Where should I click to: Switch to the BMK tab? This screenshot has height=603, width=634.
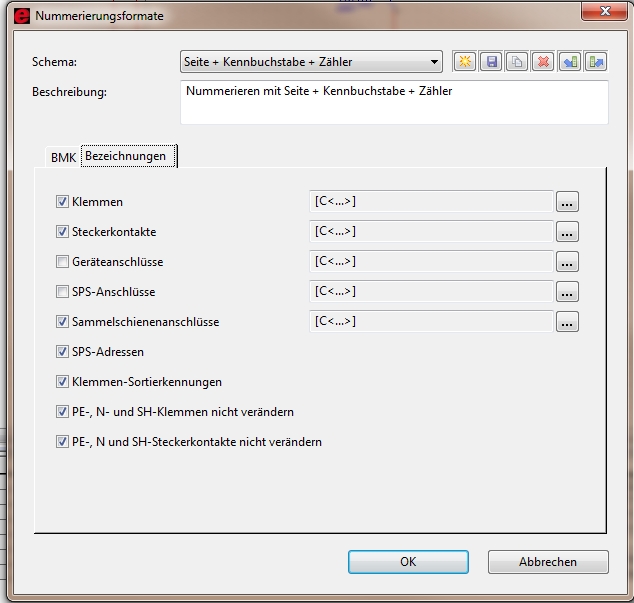pyautogui.click(x=63, y=157)
